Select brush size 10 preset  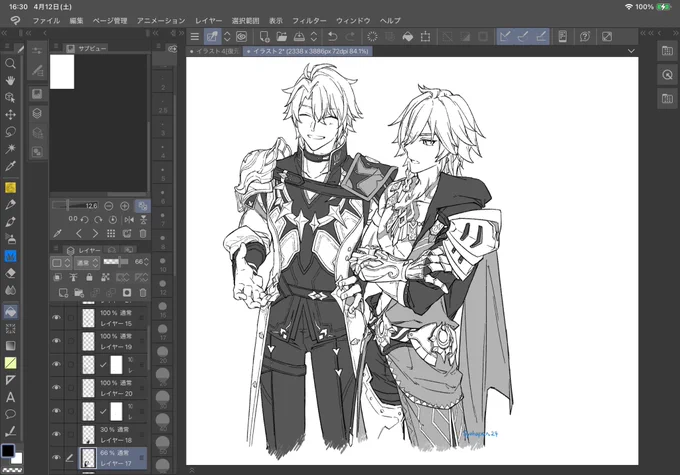click(163, 265)
